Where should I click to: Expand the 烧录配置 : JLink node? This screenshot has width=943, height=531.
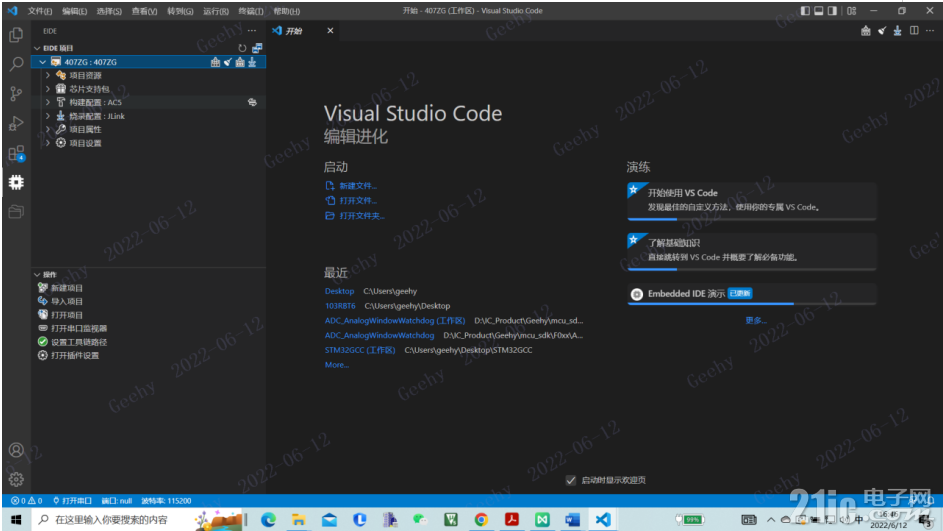pyautogui.click(x=48, y=116)
